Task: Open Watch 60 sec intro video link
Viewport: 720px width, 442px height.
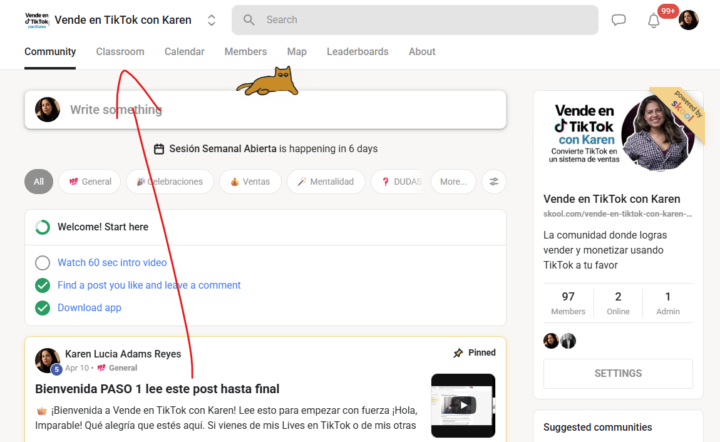Action: (x=112, y=263)
